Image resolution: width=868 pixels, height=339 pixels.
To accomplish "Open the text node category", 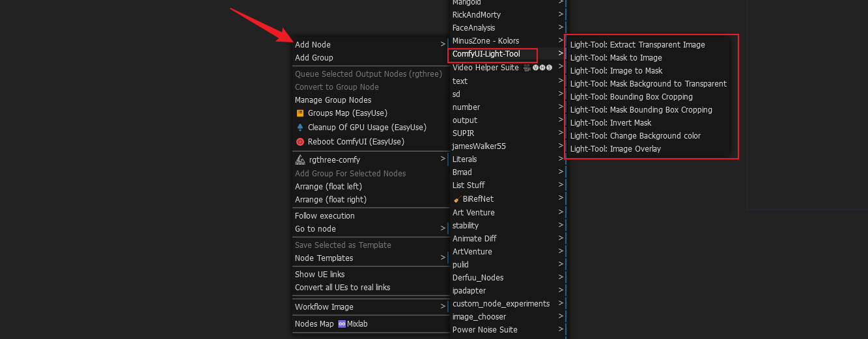I will point(507,81).
